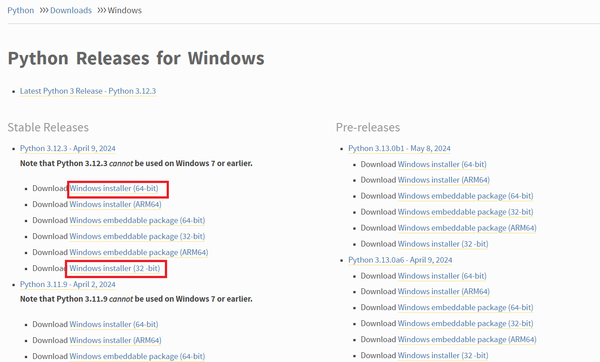Get Python 3.13.0a6 embeddable package (ARM64)

pos(467,340)
